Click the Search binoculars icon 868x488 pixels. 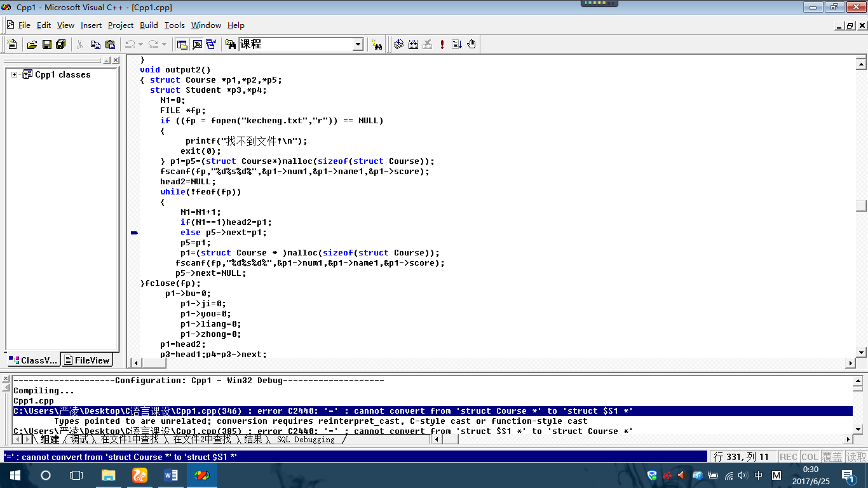click(x=377, y=44)
